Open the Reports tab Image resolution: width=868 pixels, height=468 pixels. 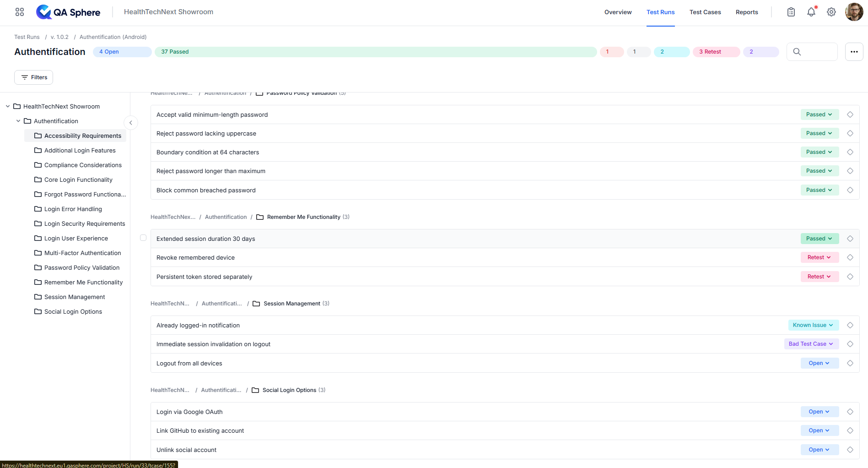coord(747,12)
